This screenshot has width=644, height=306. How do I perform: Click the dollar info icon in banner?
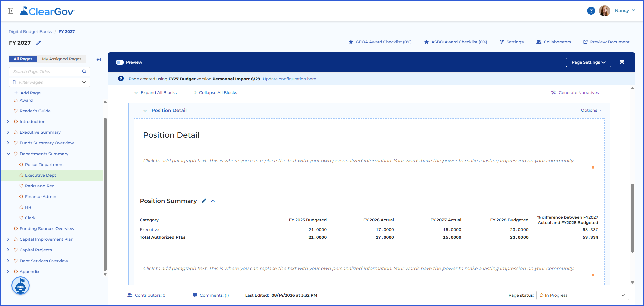click(x=121, y=79)
